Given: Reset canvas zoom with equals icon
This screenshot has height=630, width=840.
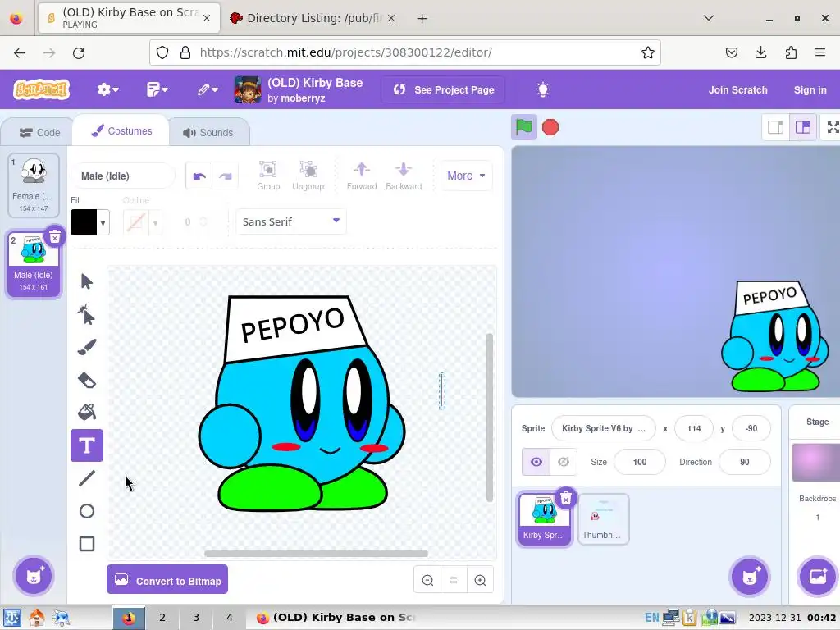Looking at the screenshot, I should point(454,580).
